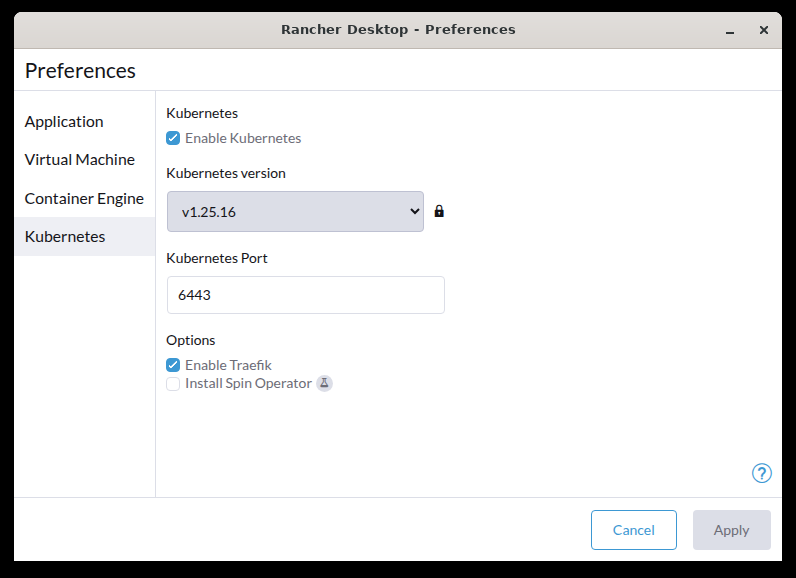Go to the Container Engine tab
796x578 pixels.
84,198
